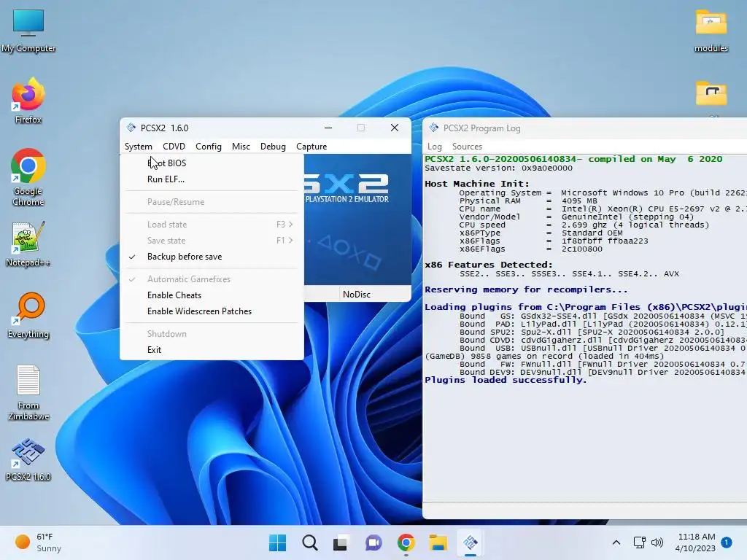Open the notification count badge

coord(727,542)
